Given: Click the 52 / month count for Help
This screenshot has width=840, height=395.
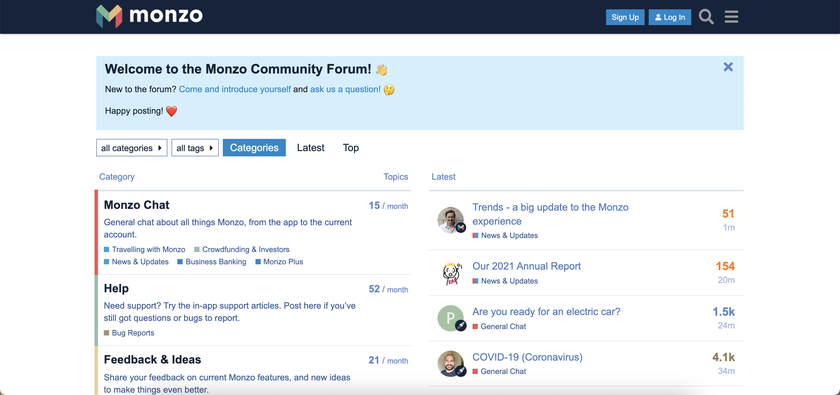Looking at the screenshot, I should 388,289.
